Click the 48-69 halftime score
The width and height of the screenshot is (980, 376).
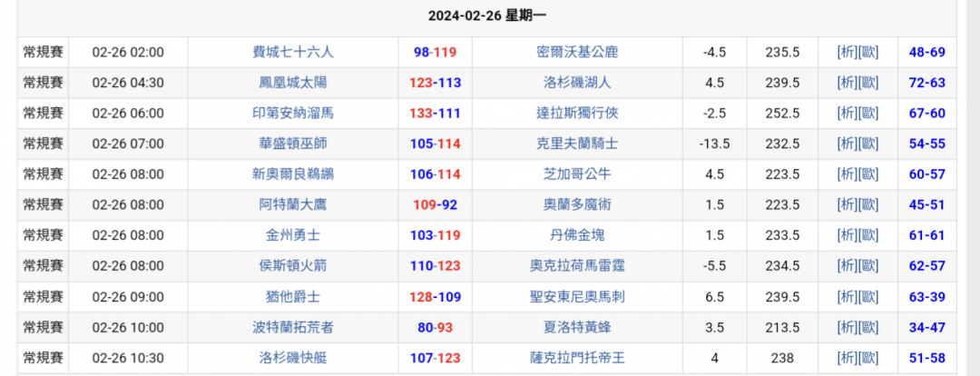[926, 52]
